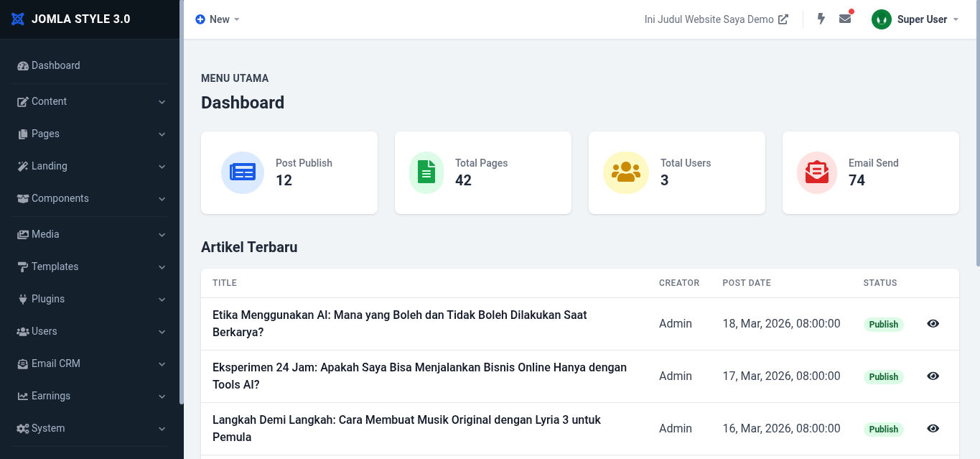Click the Earnings chart icon in sidebar
Screen dimensions: 980x459
tap(22, 396)
